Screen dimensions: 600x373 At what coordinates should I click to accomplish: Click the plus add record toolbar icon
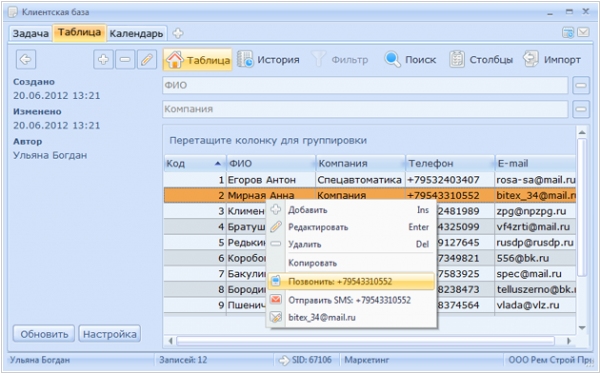click(x=103, y=59)
